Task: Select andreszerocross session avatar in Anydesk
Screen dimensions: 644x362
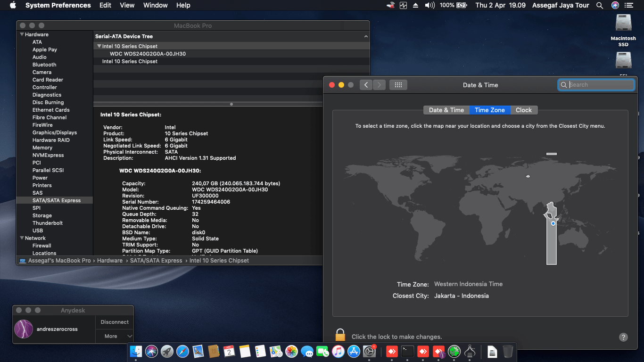Action: click(24, 329)
